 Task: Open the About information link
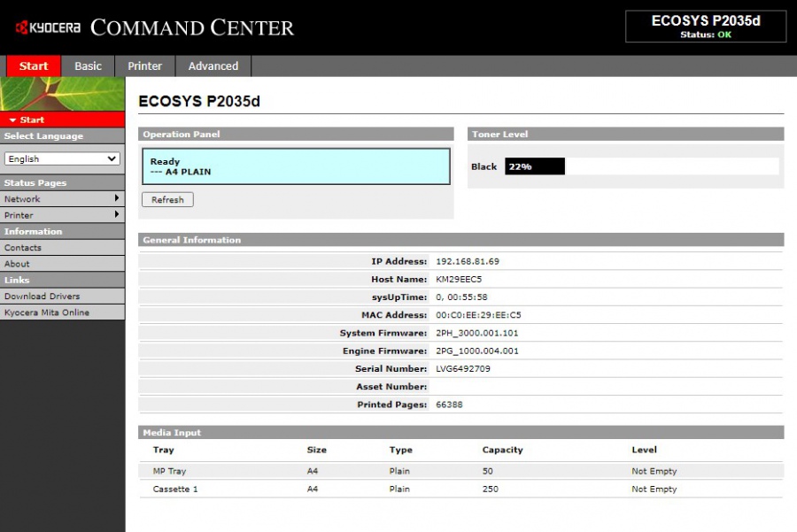[x=17, y=264]
